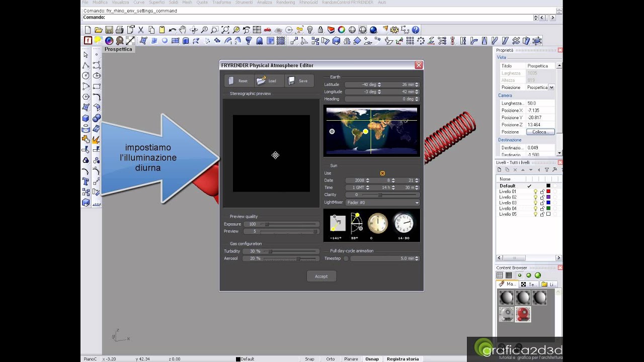The height and width of the screenshot is (362, 644).
Task: Click the new layer icon in Livelli panel
Action: click(499, 170)
